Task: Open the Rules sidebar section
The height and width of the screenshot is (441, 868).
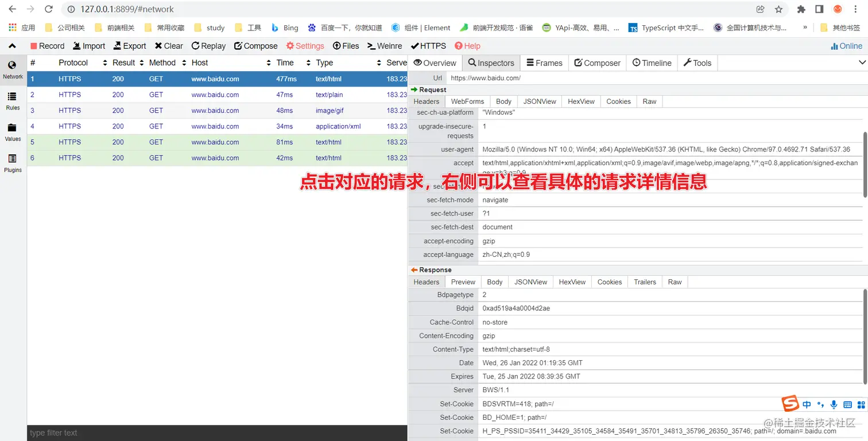Action: (x=13, y=101)
